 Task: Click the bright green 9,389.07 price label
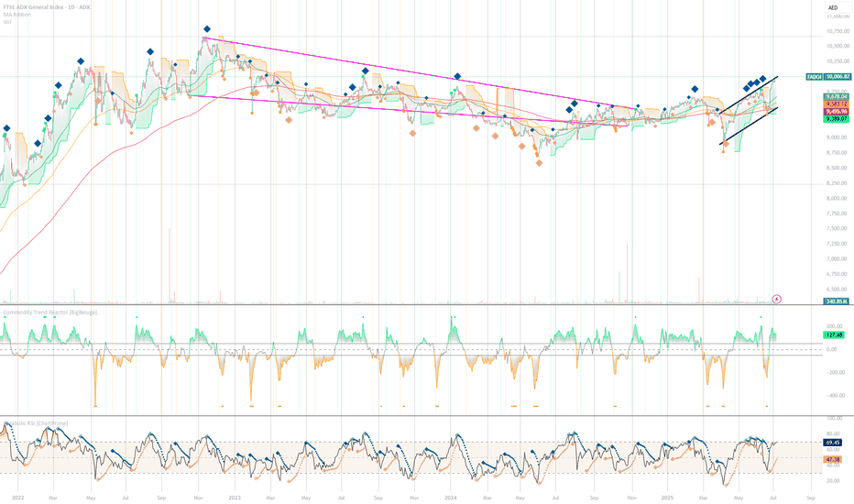click(x=836, y=119)
